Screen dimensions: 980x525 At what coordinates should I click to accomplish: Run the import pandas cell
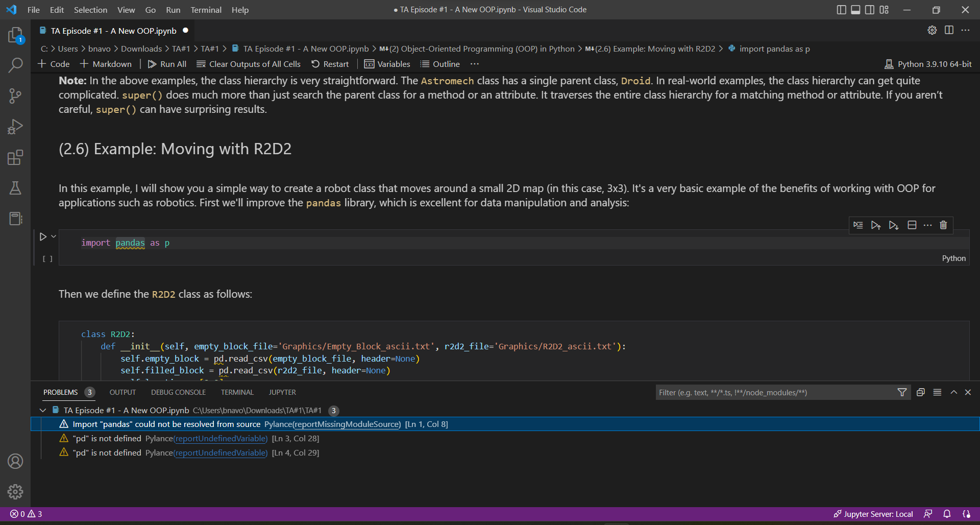pos(43,236)
